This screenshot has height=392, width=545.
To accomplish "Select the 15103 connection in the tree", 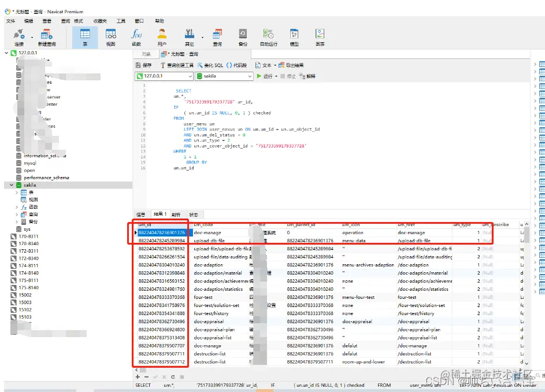I will (x=25, y=317).
